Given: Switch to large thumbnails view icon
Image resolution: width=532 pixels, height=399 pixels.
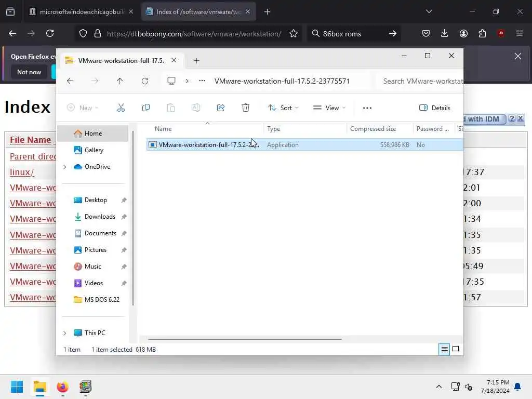Looking at the screenshot, I should pos(456,350).
